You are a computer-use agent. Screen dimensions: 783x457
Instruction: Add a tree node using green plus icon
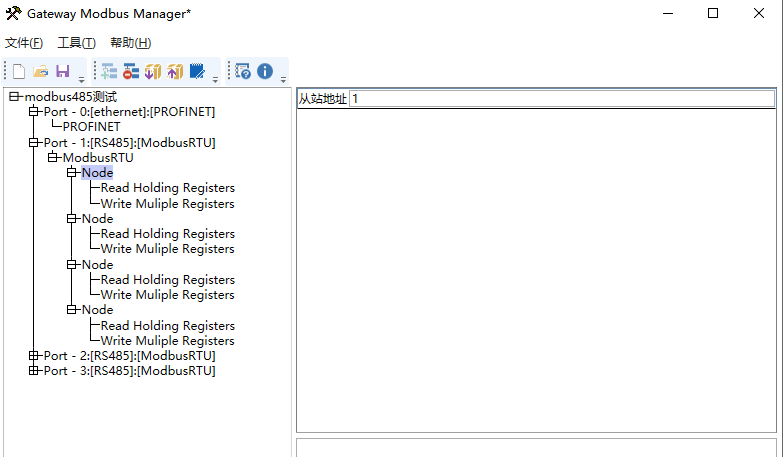coord(109,71)
